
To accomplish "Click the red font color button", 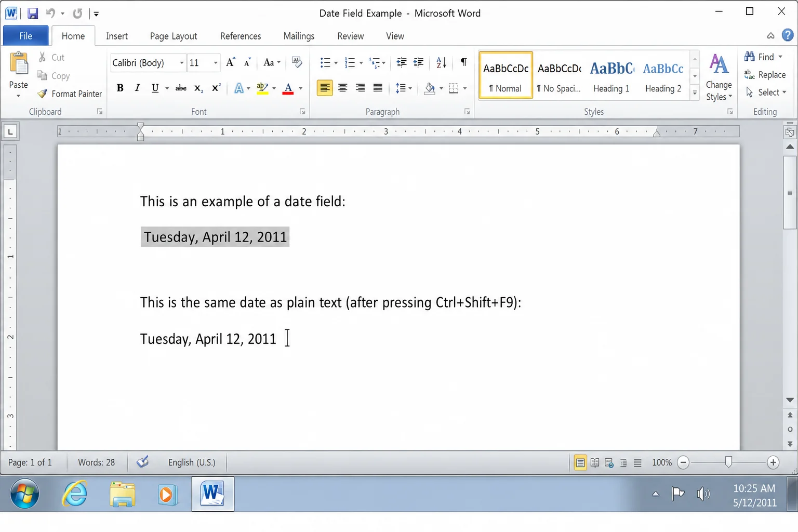I will point(288,88).
